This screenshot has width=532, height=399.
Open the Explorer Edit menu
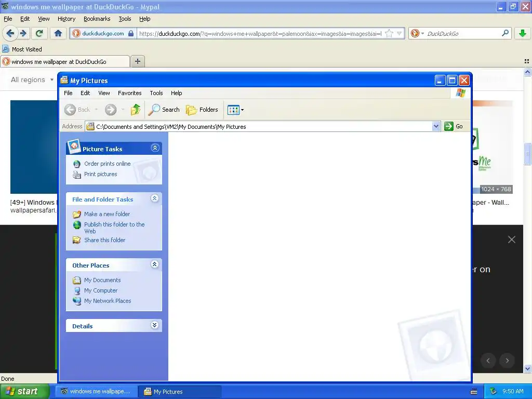click(85, 93)
